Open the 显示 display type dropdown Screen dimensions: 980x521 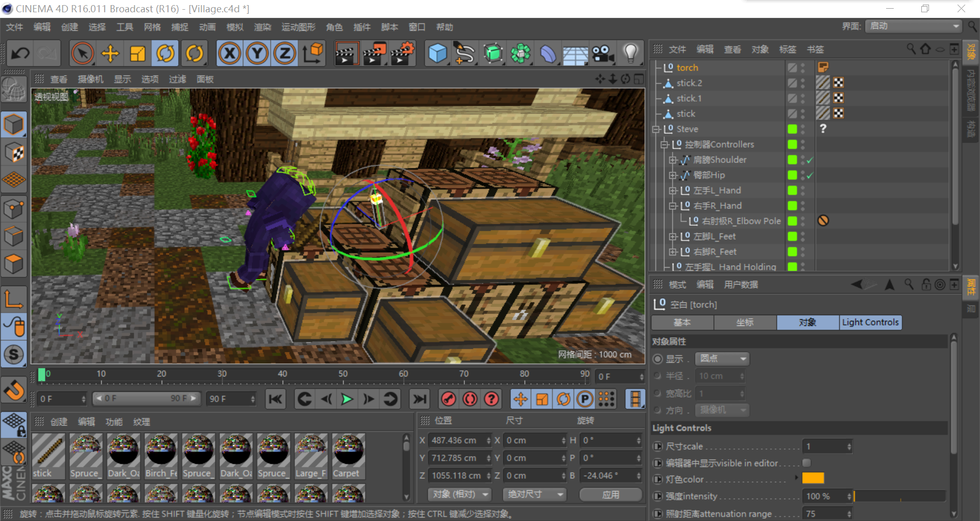click(722, 359)
